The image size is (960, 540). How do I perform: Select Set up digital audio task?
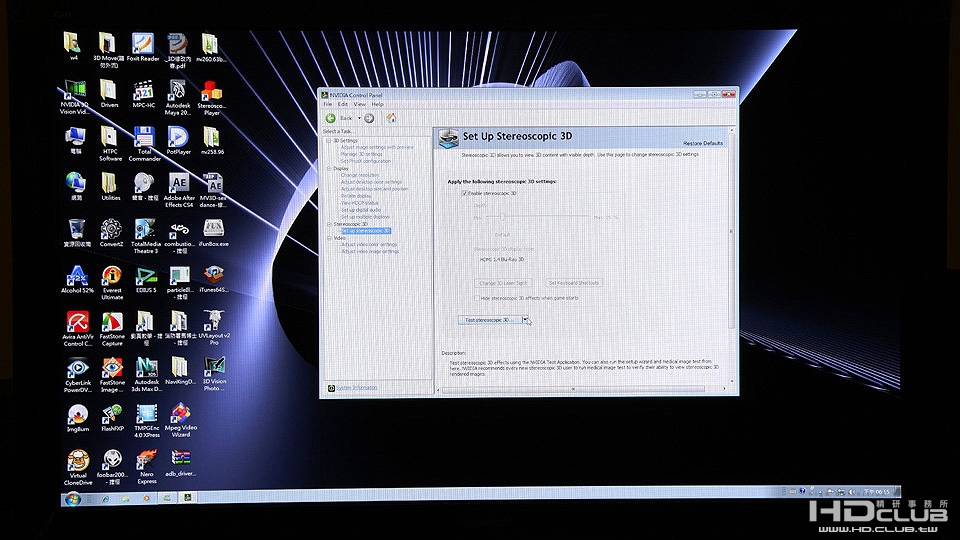(361, 210)
